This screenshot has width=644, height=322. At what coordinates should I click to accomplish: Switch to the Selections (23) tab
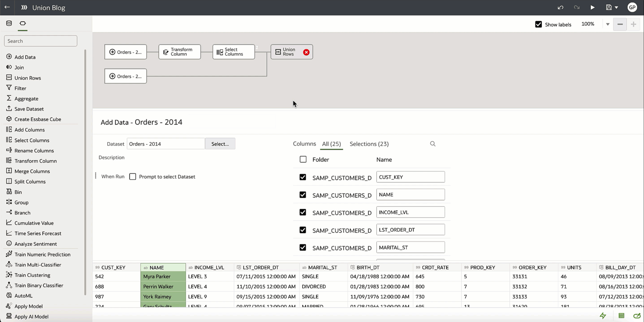point(369,144)
